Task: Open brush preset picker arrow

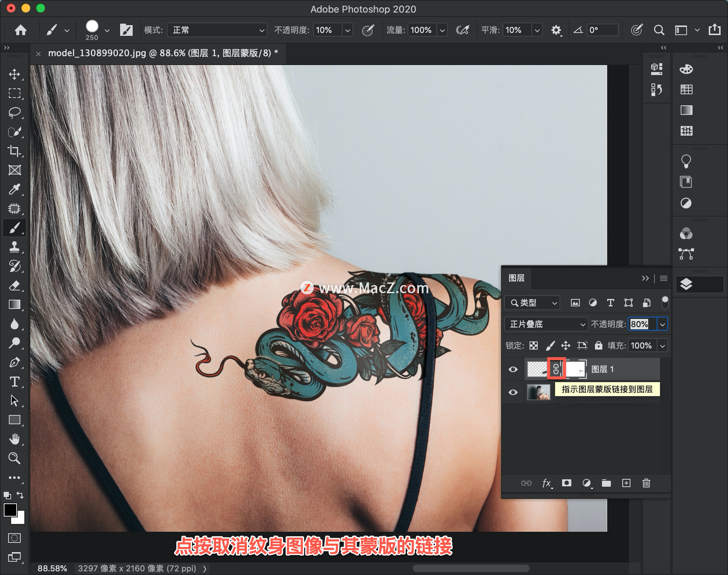Action: tap(107, 30)
